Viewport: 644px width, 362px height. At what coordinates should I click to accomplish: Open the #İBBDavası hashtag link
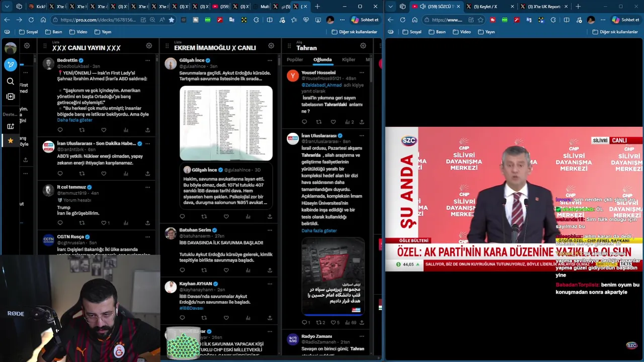pos(191,308)
